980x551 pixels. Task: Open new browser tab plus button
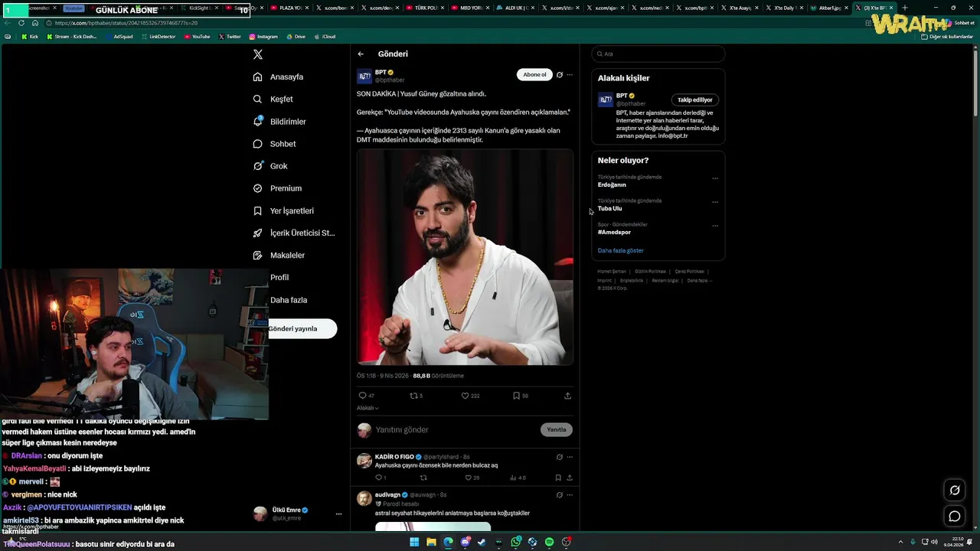tap(904, 8)
